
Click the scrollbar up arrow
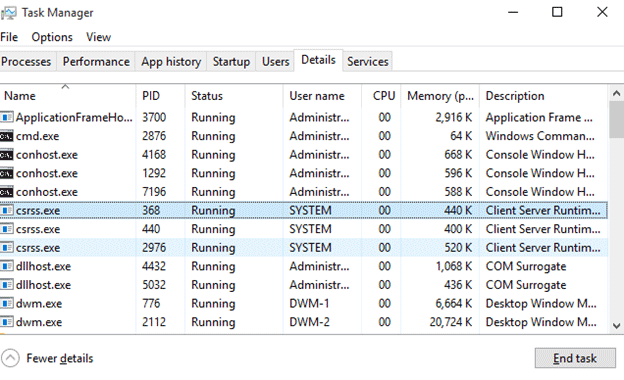(616, 94)
